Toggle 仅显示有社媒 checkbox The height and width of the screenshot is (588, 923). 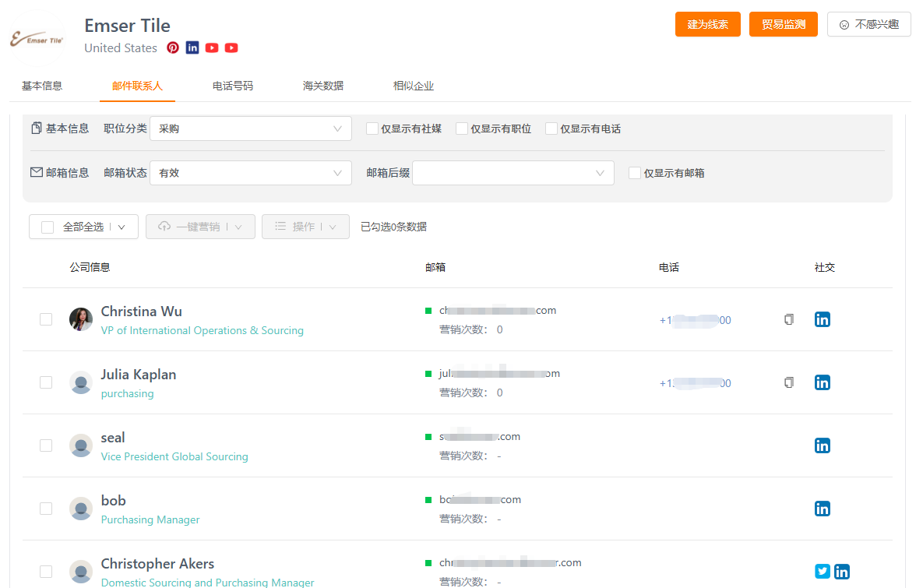click(x=372, y=129)
